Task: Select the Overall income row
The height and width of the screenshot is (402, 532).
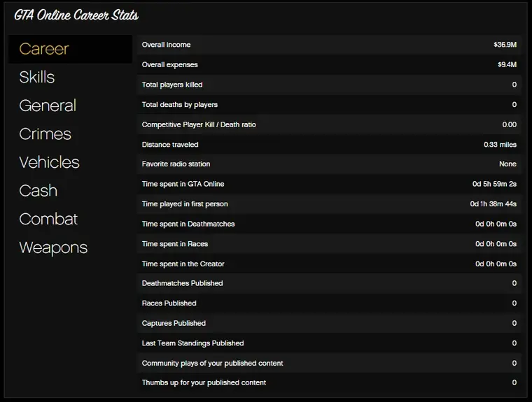Action: tap(329, 45)
